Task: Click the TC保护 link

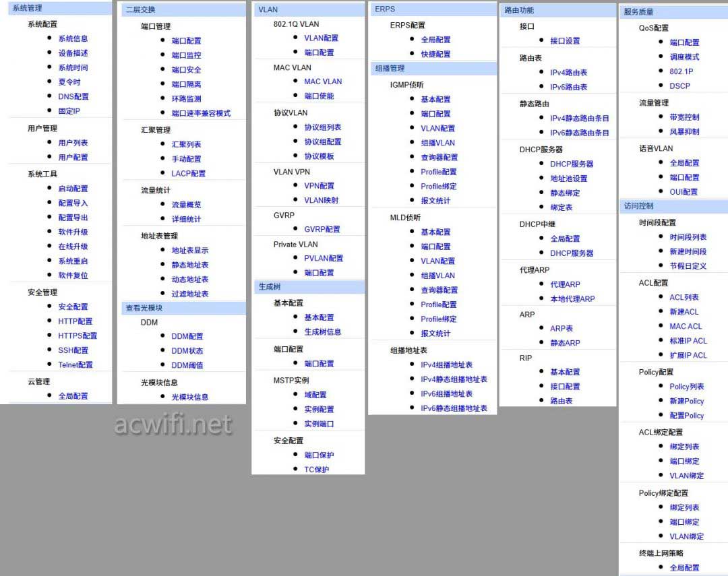Action: 316,470
